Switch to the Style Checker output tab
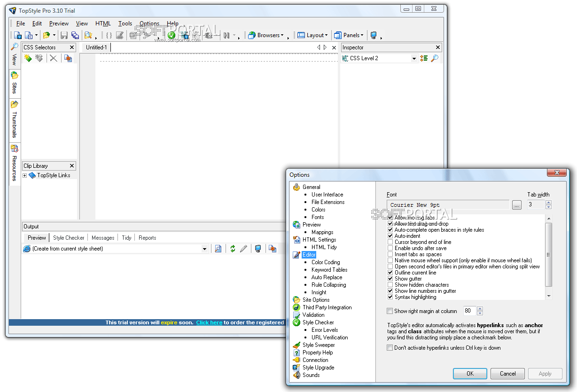Viewport: 577px width, 392px height. point(69,238)
